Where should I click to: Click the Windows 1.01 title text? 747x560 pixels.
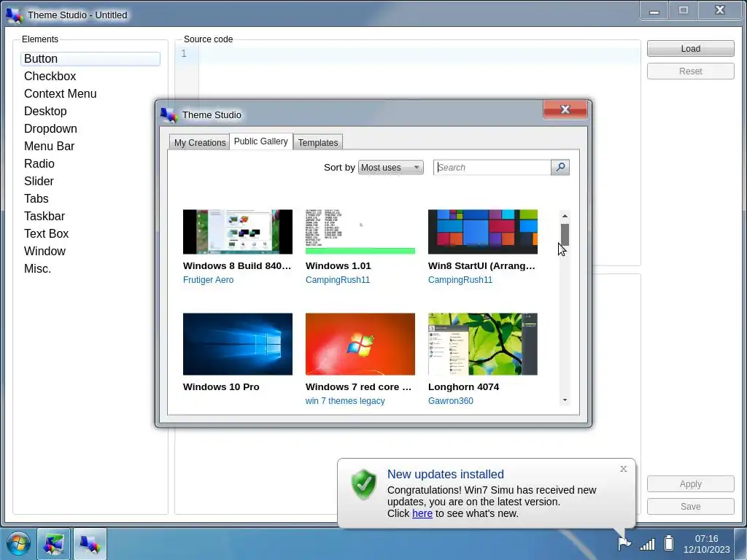click(338, 266)
